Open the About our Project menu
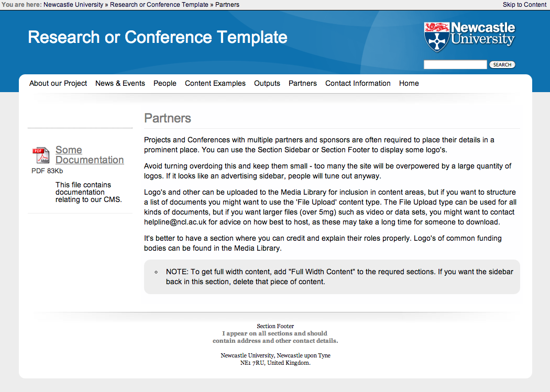The image size is (550, 392). 58,83
